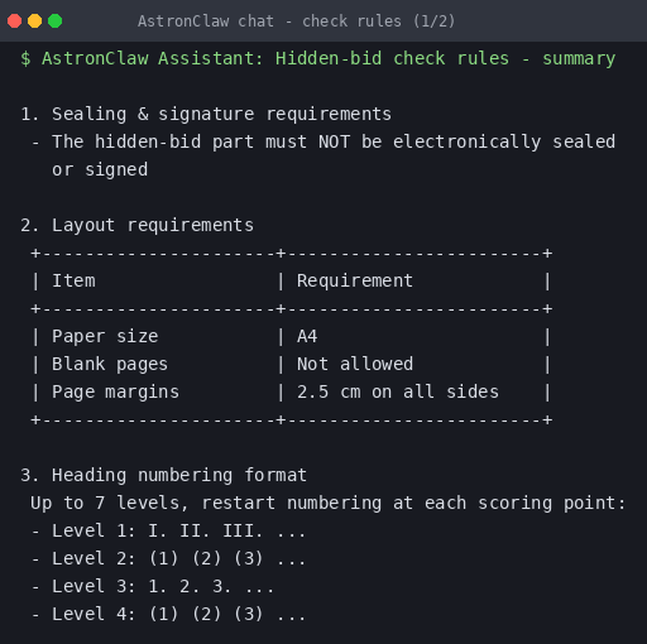The height and width of the screenshot is (644, 647).
Task: Click the 'or signed' continuation line
Action: 100,170
